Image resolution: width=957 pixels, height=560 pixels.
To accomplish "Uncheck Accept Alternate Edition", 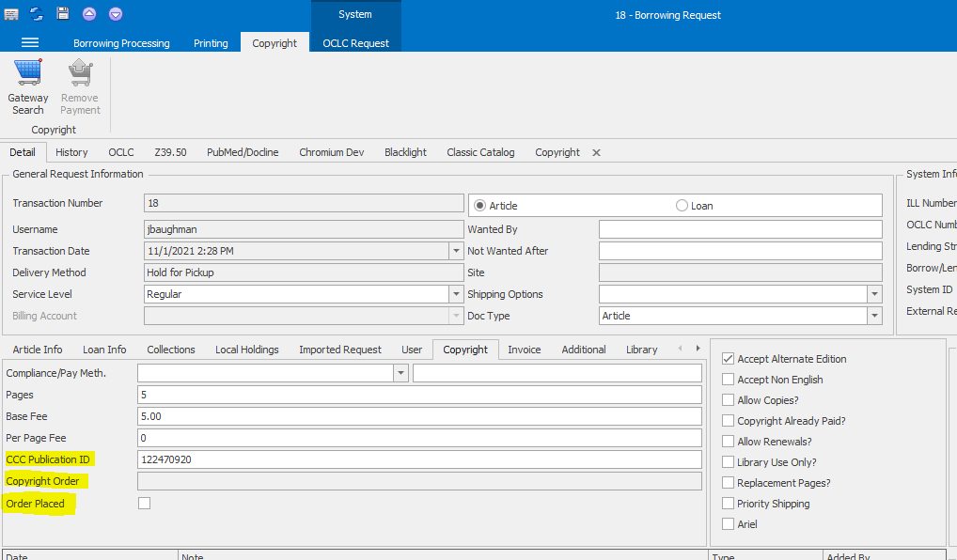I will [x=728, y=358].
